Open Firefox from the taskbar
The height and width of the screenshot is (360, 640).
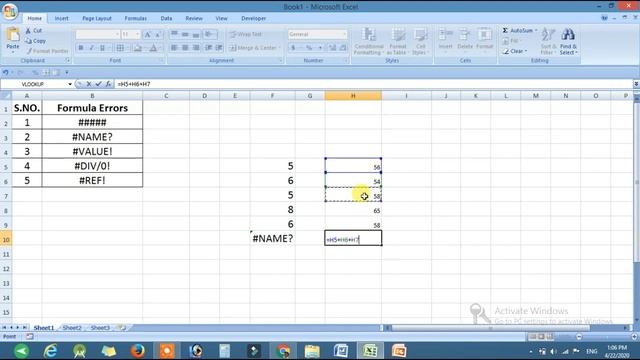pos(138,351)
